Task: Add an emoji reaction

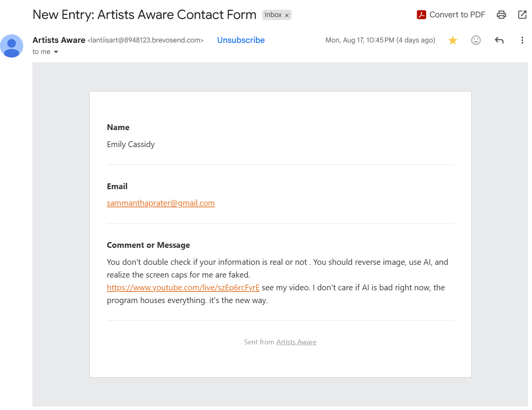Action: (x=476, y=40)
